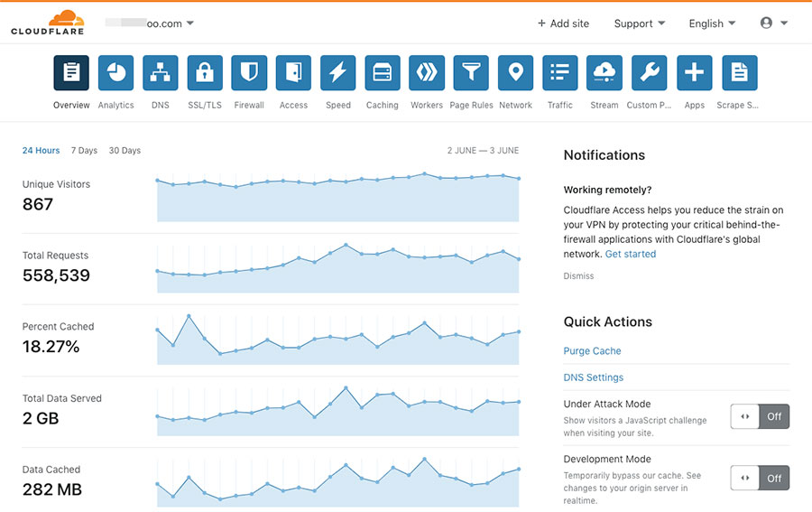Click the Total Requests chart
The width and height of the screenshot is (812, 512).
point(338,268)
